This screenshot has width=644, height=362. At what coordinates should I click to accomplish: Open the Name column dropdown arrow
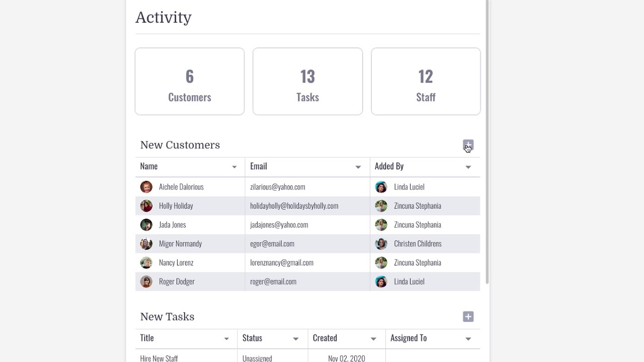coord(234,167)
